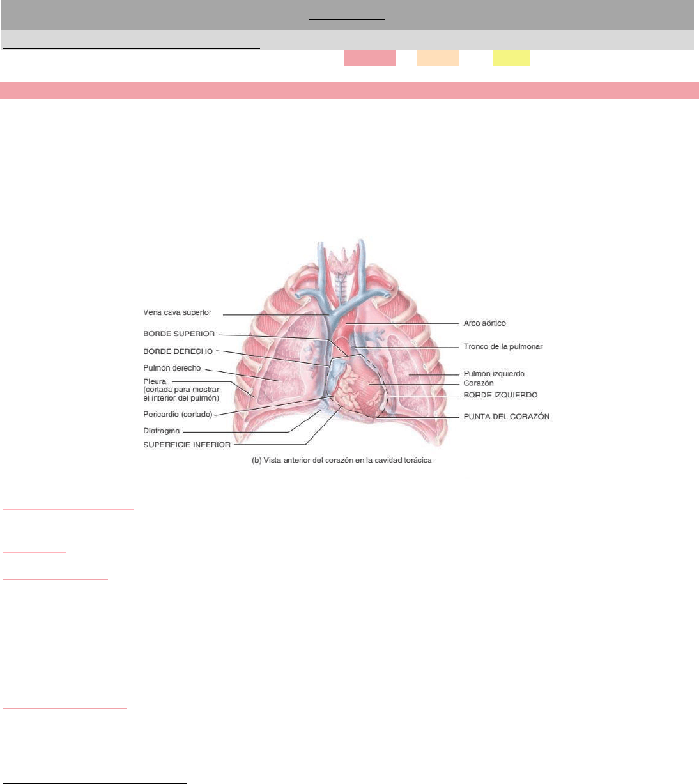Click the 'Corazón' label
This screenshot has height=784, width=699.
479,383
